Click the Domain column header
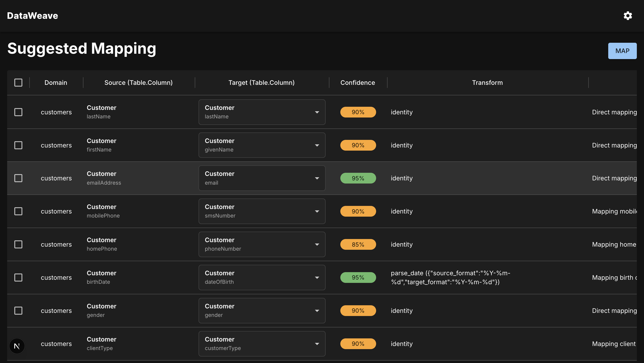Image resolution: width=644 pixels, height=363 pixels. (56, 83)
